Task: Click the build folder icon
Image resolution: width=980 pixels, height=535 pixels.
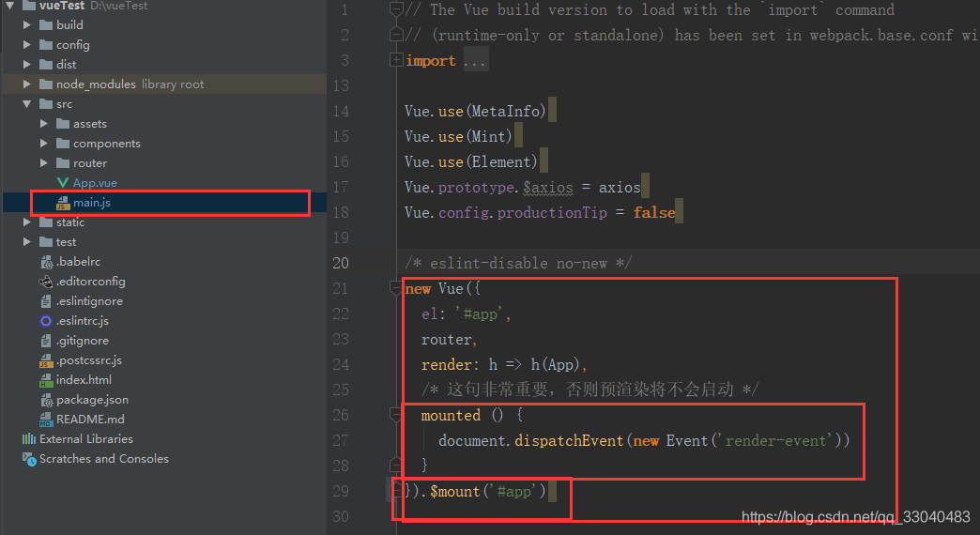Action: pos(46,25)
